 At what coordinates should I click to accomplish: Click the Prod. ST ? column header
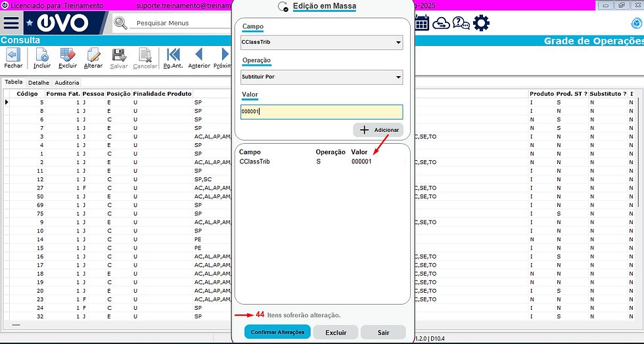571,94
